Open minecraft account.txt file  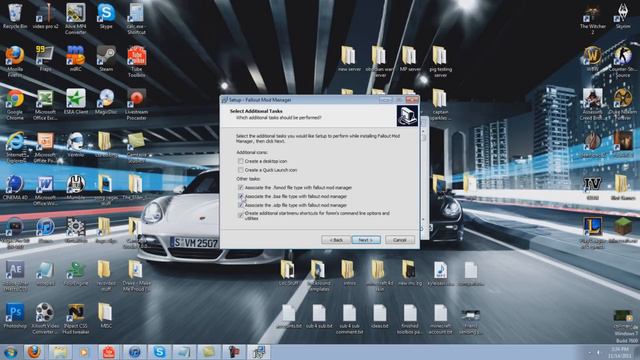440,319
